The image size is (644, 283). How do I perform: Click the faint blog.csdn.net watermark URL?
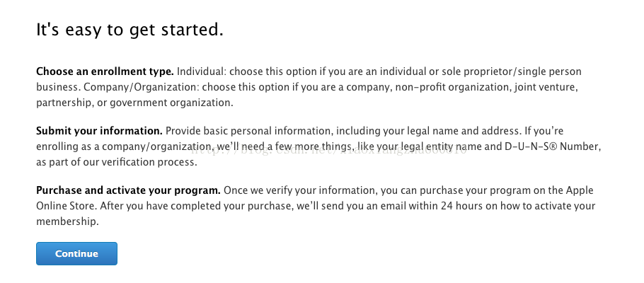[x=329, y=150]
